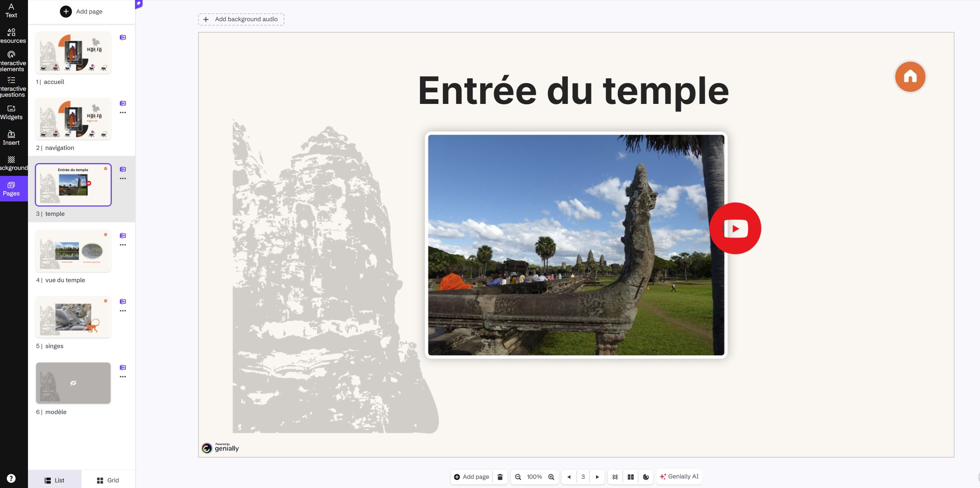Image resolution: width=980 pixels, height=488 pixels.
Task: Click the orange home button on canvas
Action: click(910, 77)
